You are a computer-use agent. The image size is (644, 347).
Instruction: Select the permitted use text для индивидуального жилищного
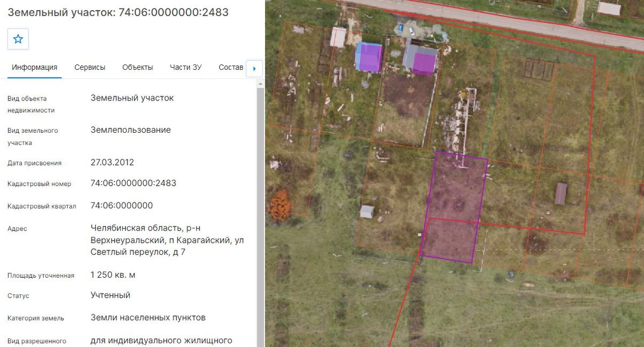click(x=162, y=341)
